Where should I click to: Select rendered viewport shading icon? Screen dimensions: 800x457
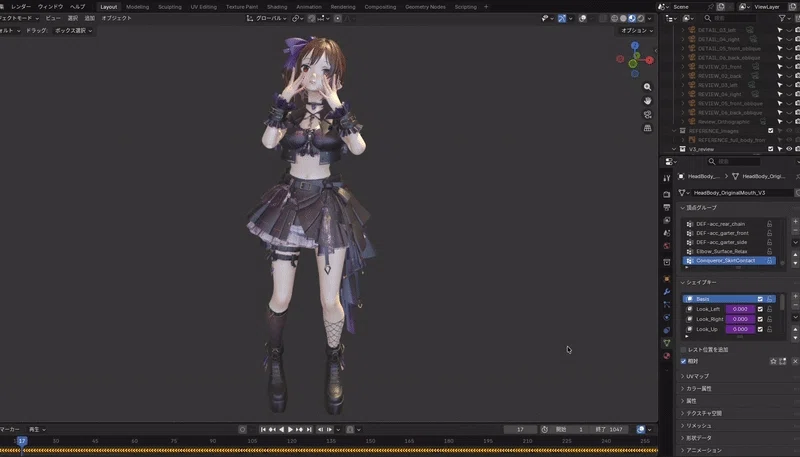point(640,18)
